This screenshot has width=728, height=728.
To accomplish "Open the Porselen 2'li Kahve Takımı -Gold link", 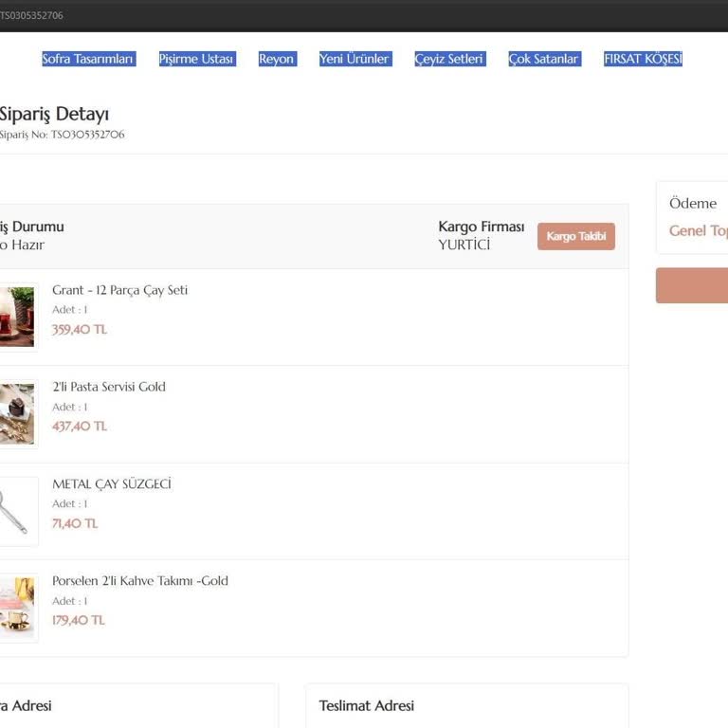I will point(140,581).
